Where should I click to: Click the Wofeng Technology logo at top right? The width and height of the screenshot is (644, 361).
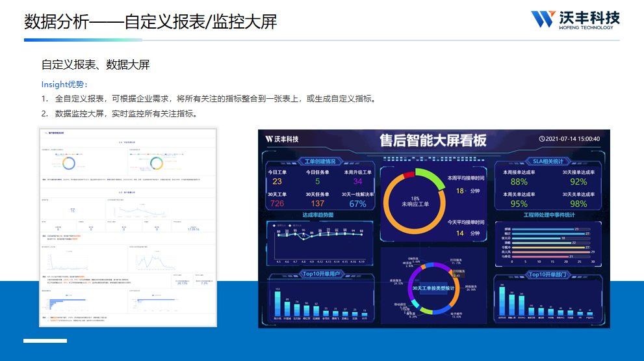coord(574,19)
